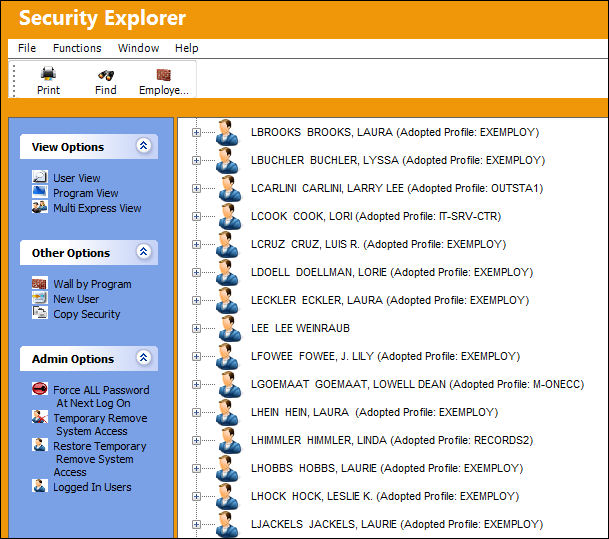Click the Temporary Remove System Access icon
Screen dimensions: 609x539
40,417
